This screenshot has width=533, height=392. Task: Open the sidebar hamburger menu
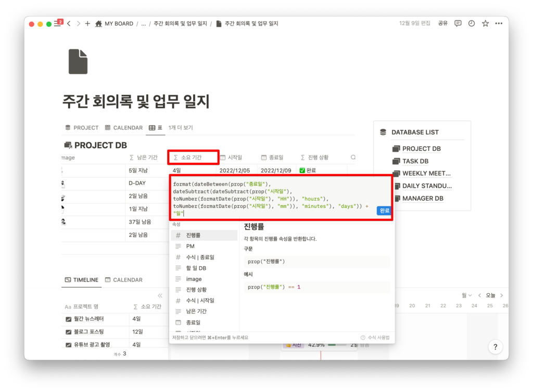58,23
